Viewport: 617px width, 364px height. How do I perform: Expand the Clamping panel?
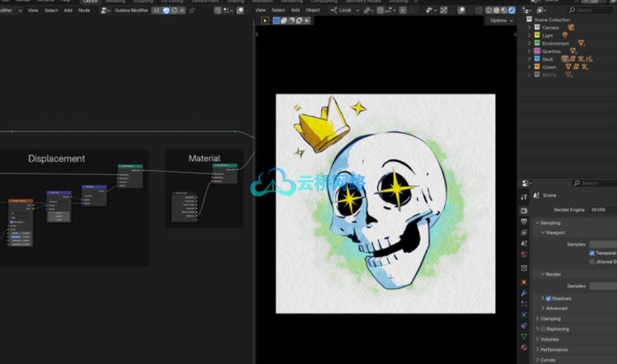(538, 319)
